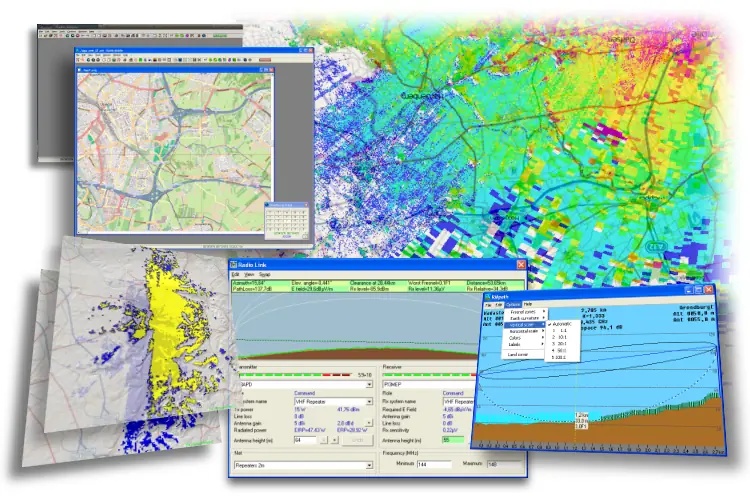Screen dimensions: 750x500
Task: Select Automatic vertical scale option
Action: coord(562,324)
